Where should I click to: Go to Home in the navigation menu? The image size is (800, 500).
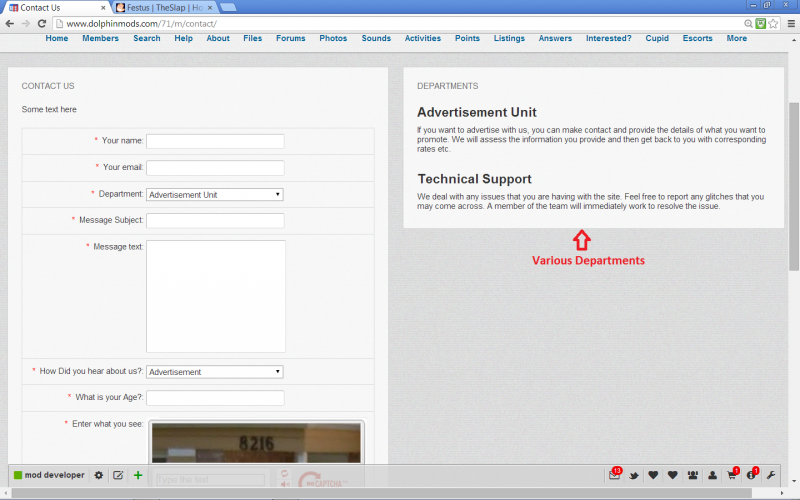coord(57,38)
